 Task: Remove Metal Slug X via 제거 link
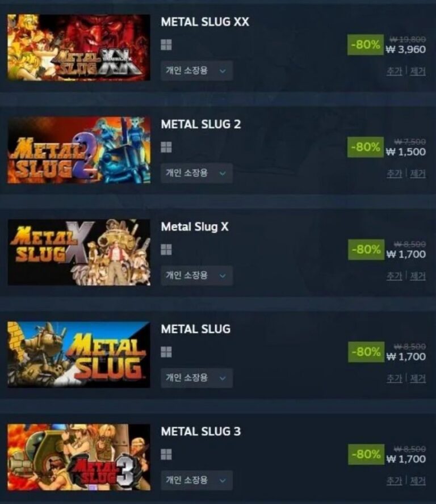tap(418, 276)
